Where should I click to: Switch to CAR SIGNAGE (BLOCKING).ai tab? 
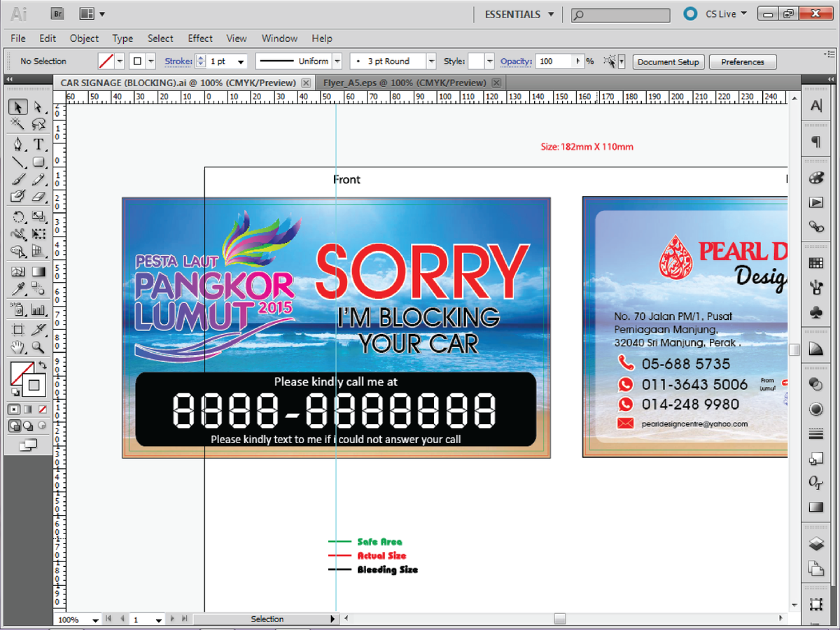[178, 83]
